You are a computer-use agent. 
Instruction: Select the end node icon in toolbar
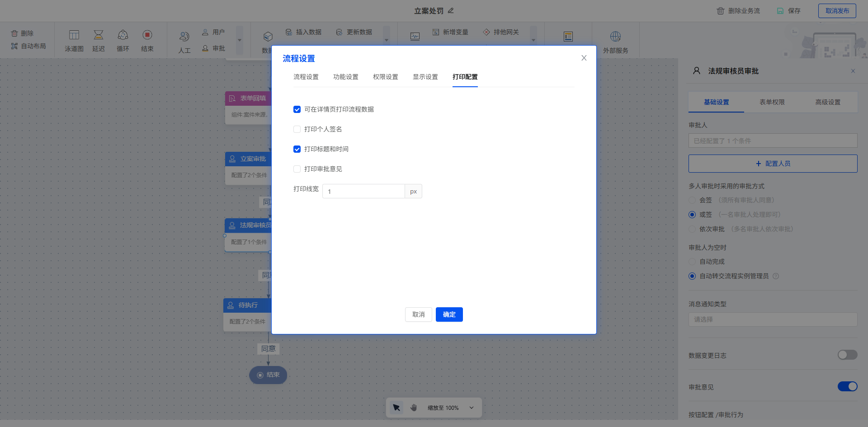(147, 35)
